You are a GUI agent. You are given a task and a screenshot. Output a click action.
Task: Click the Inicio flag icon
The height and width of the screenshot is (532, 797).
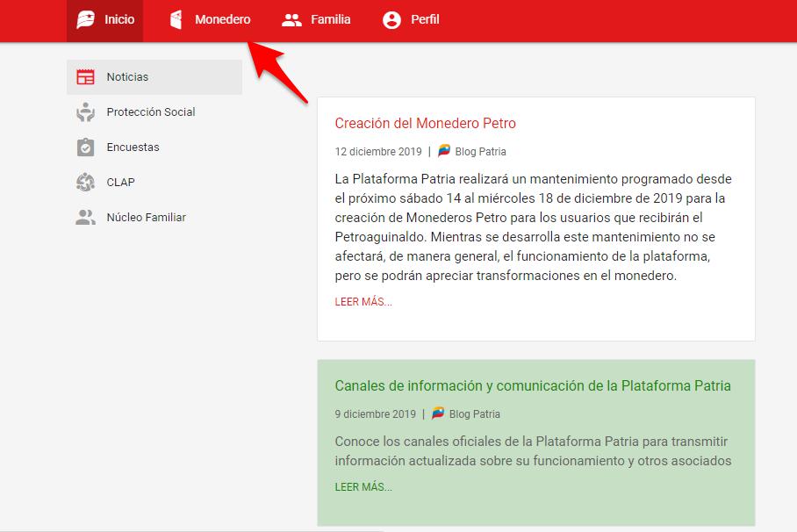click(85, 20)
